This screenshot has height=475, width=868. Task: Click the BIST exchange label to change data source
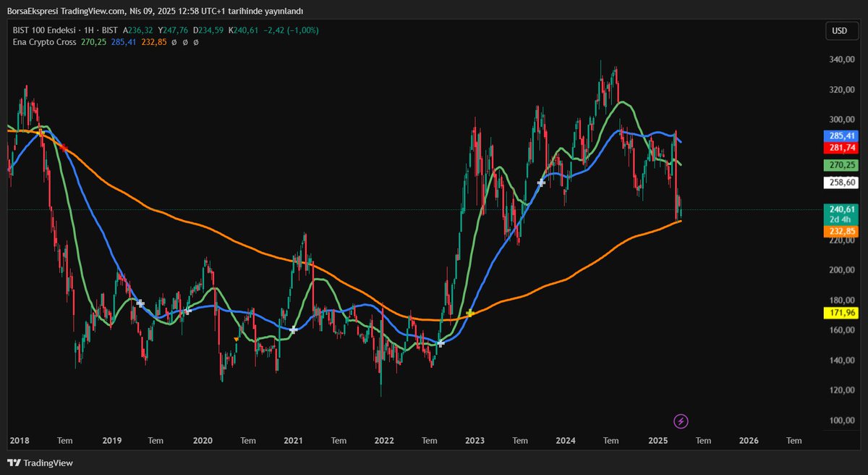(109, 30)
